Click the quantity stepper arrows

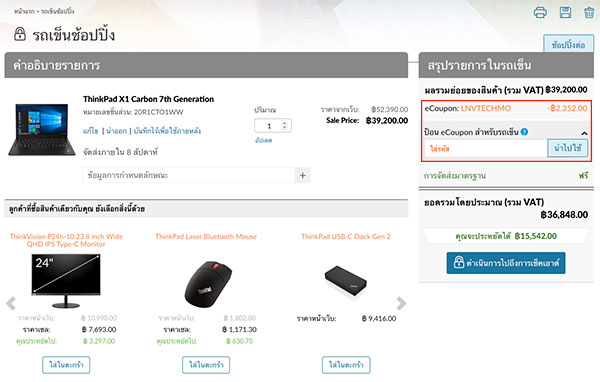click(284, 125)
